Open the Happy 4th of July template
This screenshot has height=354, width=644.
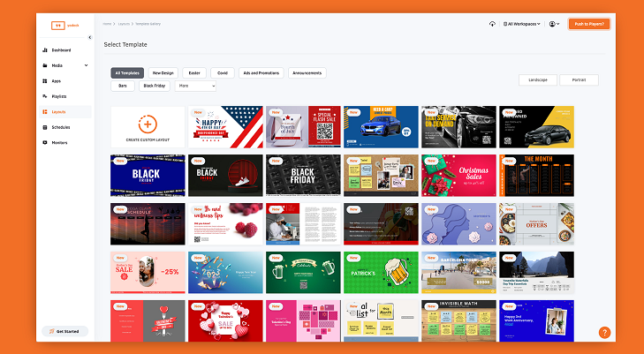225,127
